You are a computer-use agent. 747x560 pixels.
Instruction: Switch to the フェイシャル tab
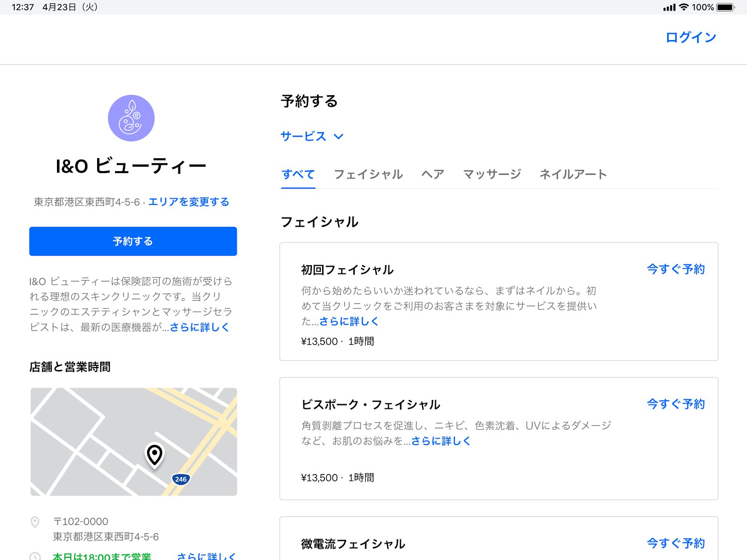[x=368, y=174]
